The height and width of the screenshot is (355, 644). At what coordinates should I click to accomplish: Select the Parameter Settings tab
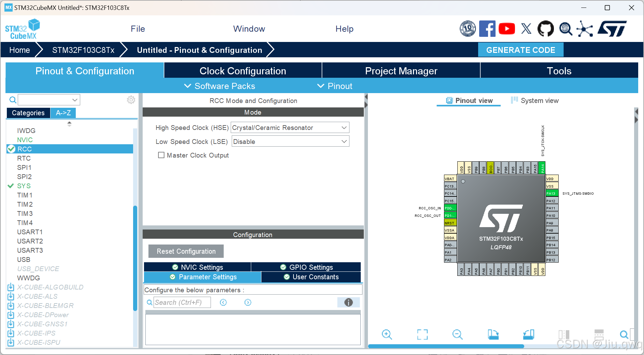coord(203,277)
